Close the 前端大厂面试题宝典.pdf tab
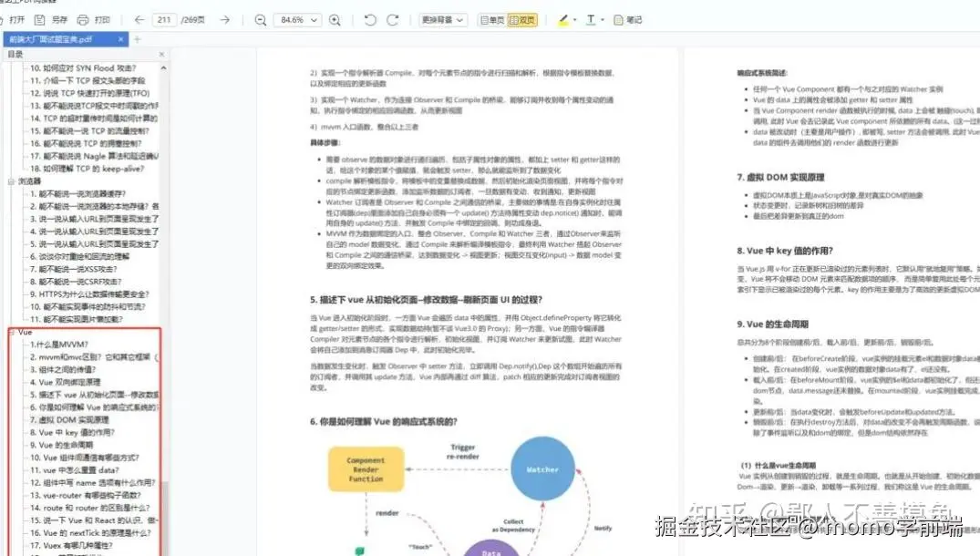The height and width of the screenshot is (556, 980). [120, 39]
